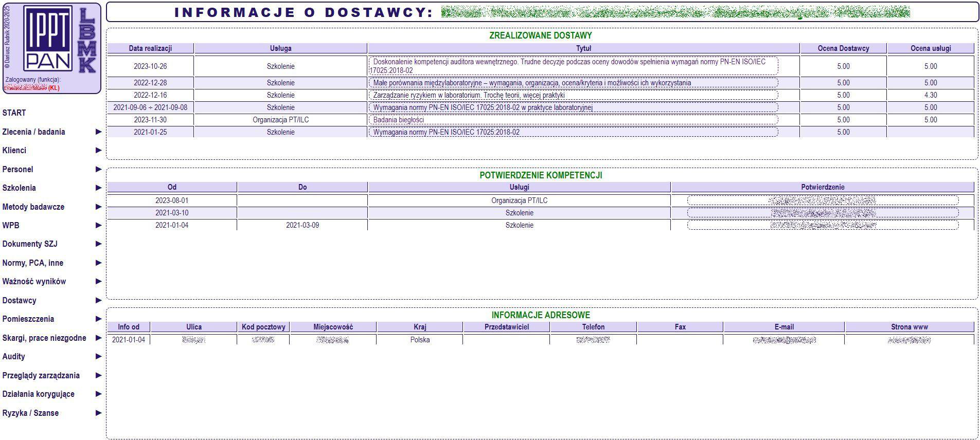Image resolution: width=980 pixels, height=440 pixels.
Task: Open the Skargi, prace niezgodne menu
Action: pyautogui.click(x=44, y=338)
